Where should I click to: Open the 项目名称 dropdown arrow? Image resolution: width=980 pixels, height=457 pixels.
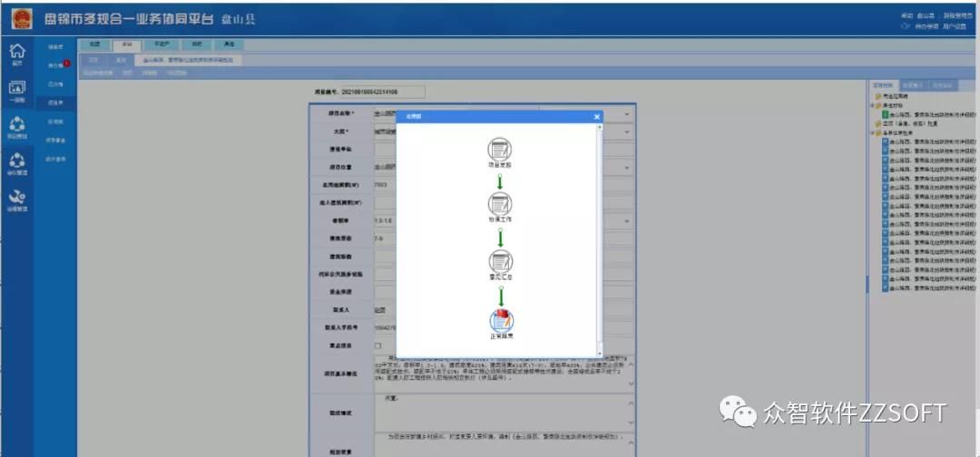tap(629, 114)
